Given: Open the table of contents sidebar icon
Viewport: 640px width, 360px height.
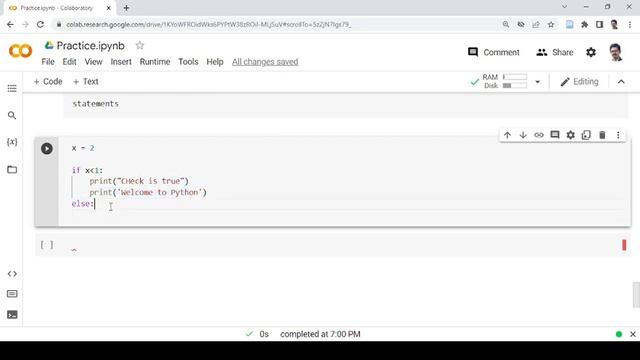Looking at the screenshot, I should 12,89.
